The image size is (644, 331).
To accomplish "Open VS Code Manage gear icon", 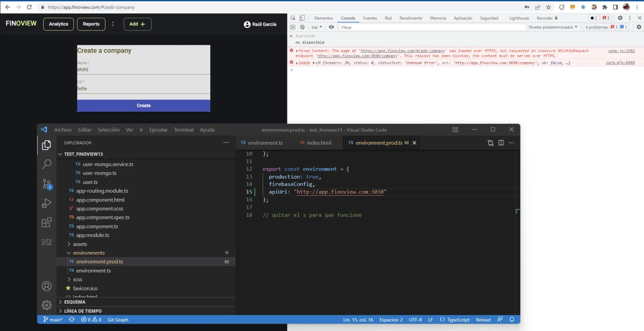I will [47, 305].
